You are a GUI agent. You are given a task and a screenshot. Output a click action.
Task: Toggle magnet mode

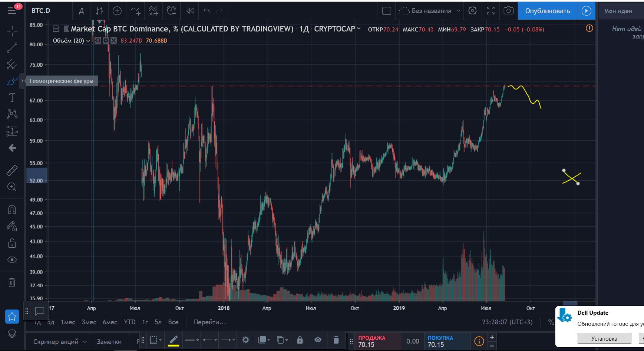pos(12,210)
